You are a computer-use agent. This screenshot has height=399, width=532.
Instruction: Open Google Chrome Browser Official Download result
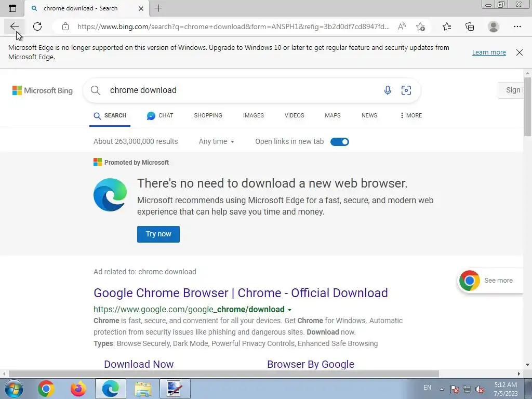coord(241,293)
